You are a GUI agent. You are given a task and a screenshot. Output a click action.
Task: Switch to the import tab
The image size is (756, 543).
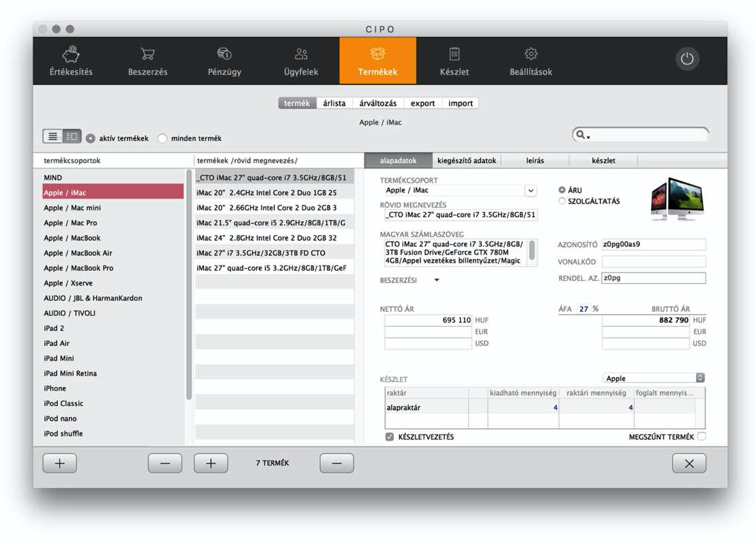[x=461, y=103]
